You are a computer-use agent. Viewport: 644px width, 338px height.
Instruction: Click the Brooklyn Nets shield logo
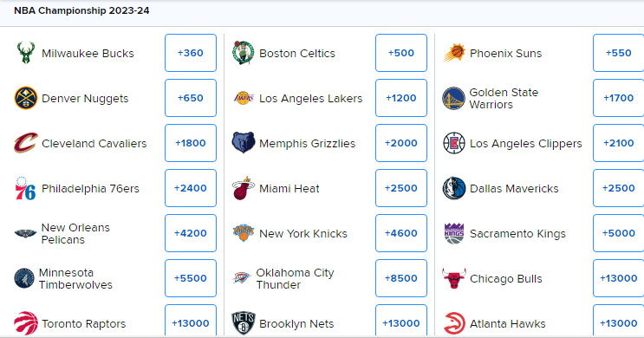pyautogui.click(x=244, y=322)
